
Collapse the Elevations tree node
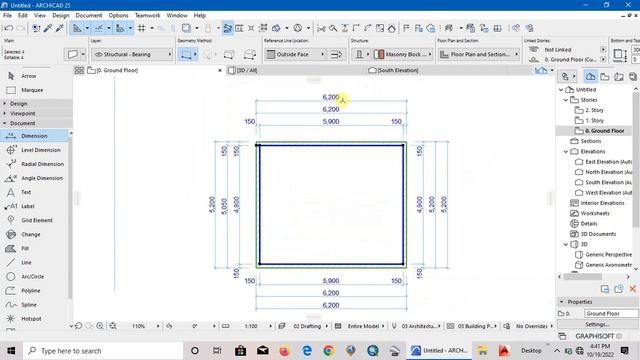566,151
